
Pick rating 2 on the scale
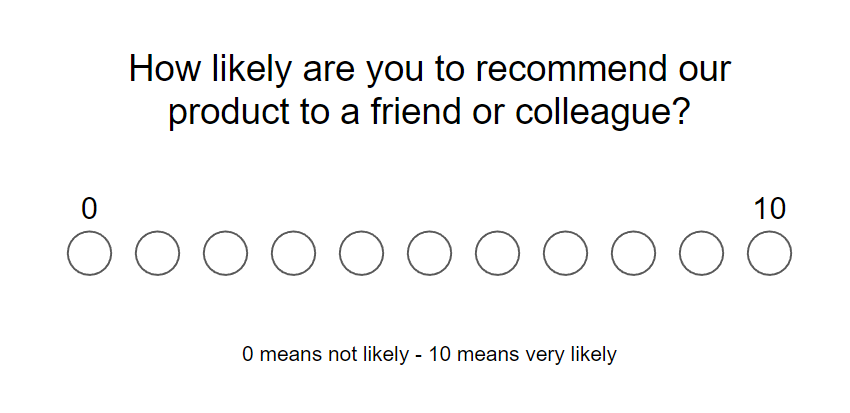[225, 253]
